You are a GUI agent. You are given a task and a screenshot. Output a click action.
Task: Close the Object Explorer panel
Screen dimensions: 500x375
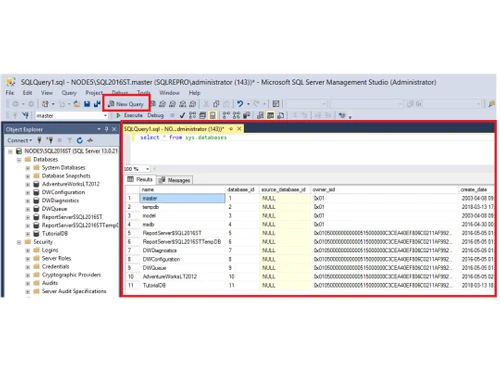[x=114, y=129]
